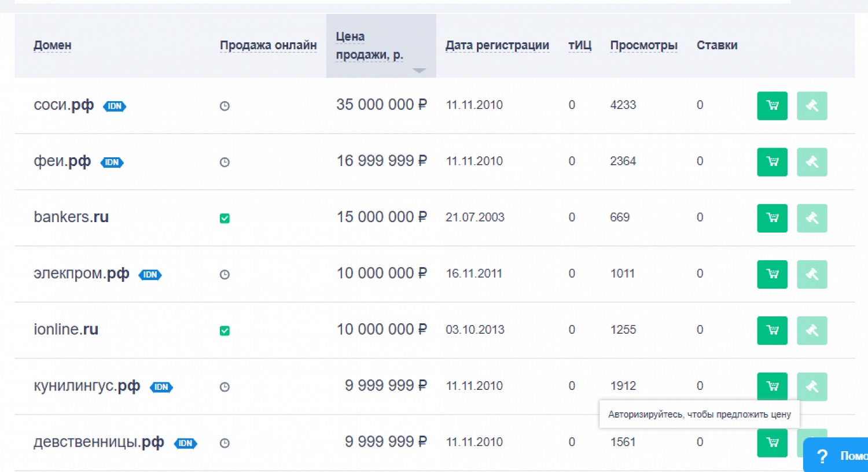868x472 pixels.
Task: Click price 15 000 000 ₽
Action: [x=381, y=217]
